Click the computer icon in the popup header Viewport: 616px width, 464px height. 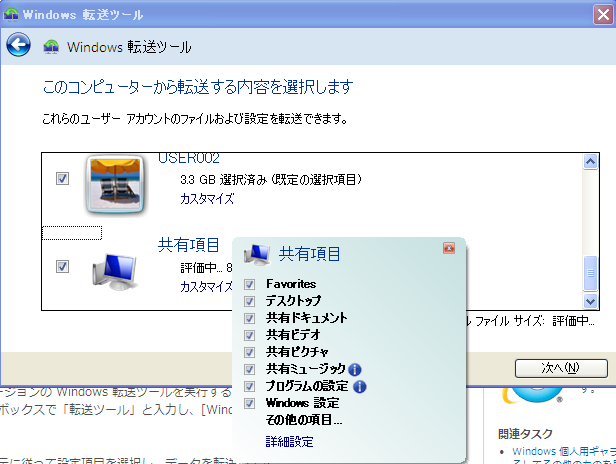[x=257, y=254]
